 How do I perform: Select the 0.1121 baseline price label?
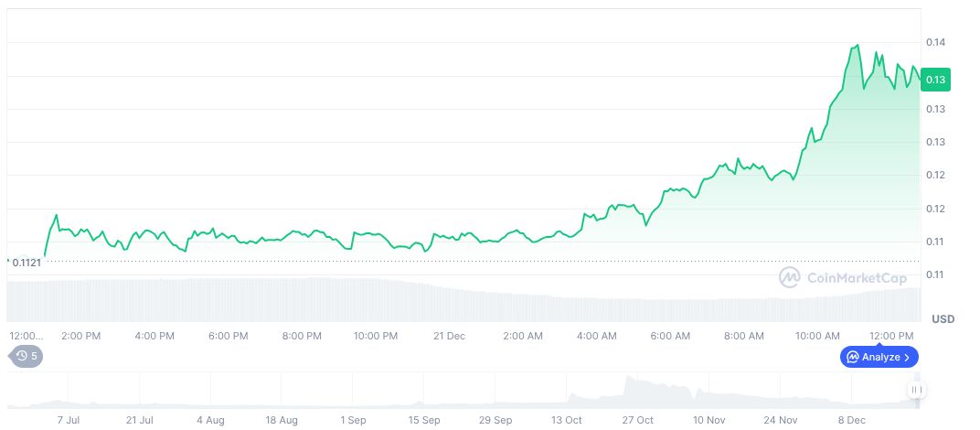point(25,263)
